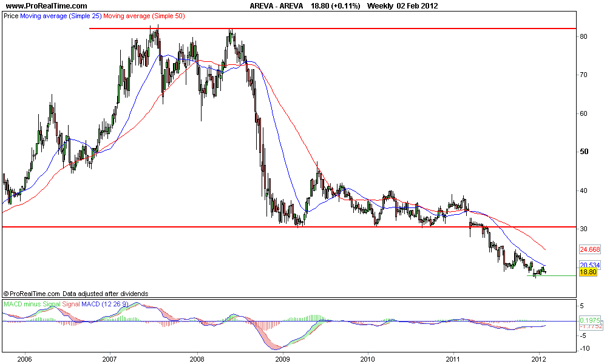This screenshot has height=364, width=607.
Task: Click the short green support line near 18
Action: coord(552,276)
